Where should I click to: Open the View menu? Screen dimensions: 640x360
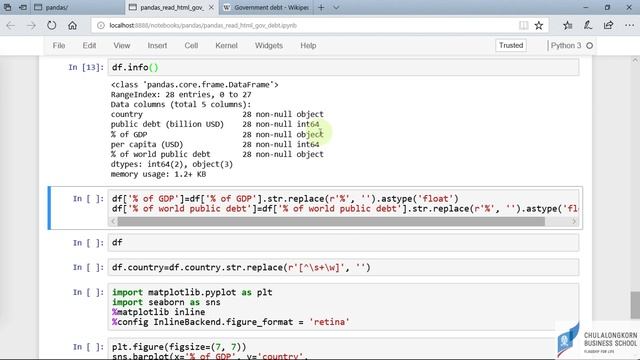[122, 45]
